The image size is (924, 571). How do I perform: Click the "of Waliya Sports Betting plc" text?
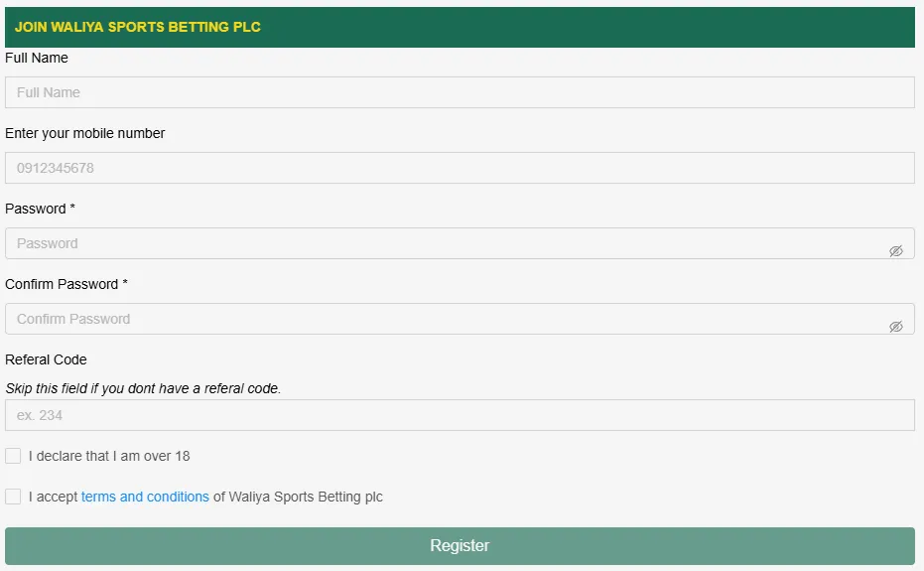[298, 497]
